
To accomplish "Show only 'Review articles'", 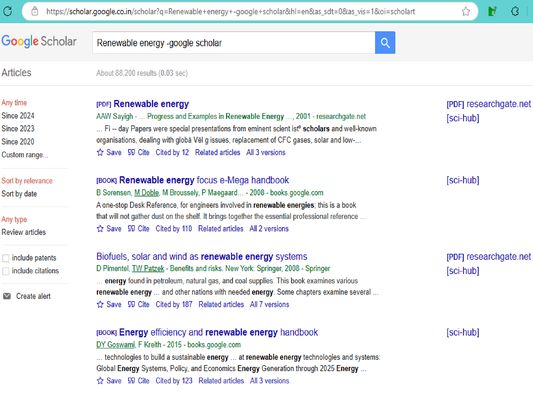I will tap(23, 232).
